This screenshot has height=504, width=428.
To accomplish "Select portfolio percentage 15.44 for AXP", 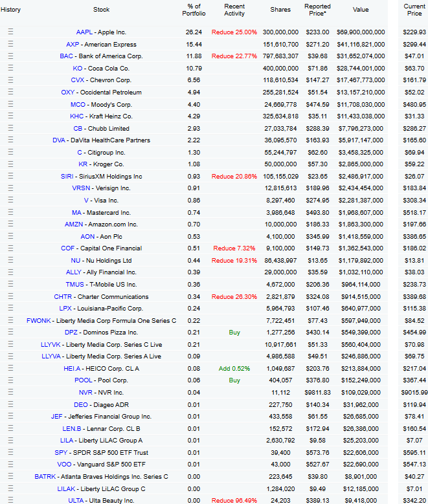I will pyautogui.click(x=194, y=45).
